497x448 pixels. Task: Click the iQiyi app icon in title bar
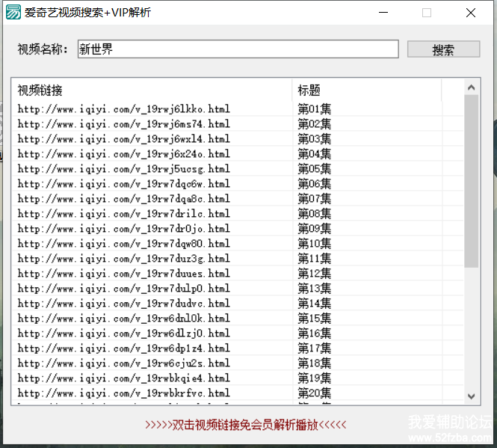point(13,12)
